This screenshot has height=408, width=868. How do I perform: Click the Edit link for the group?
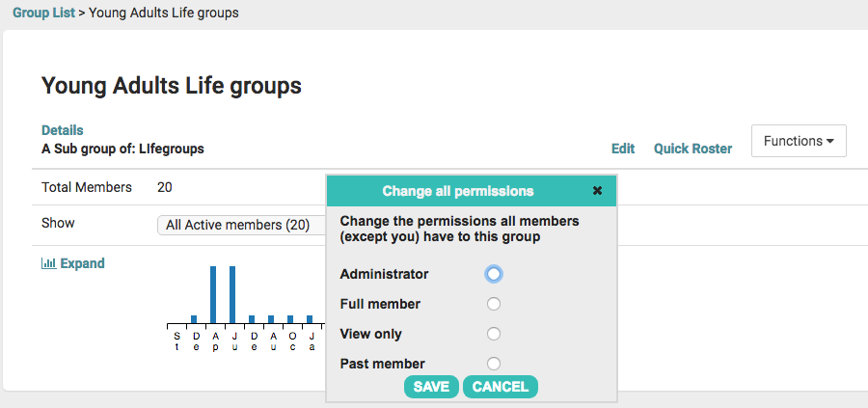pos(623,149)
